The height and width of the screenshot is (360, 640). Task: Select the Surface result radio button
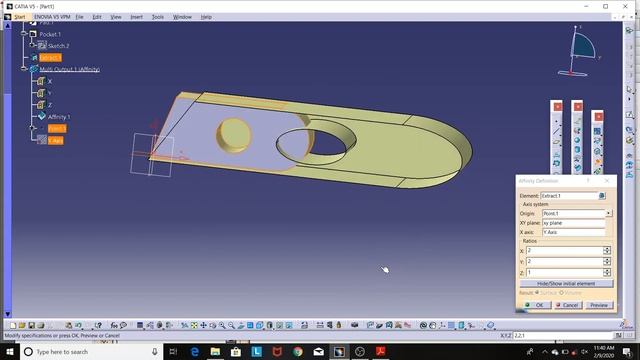coord(537,293)
